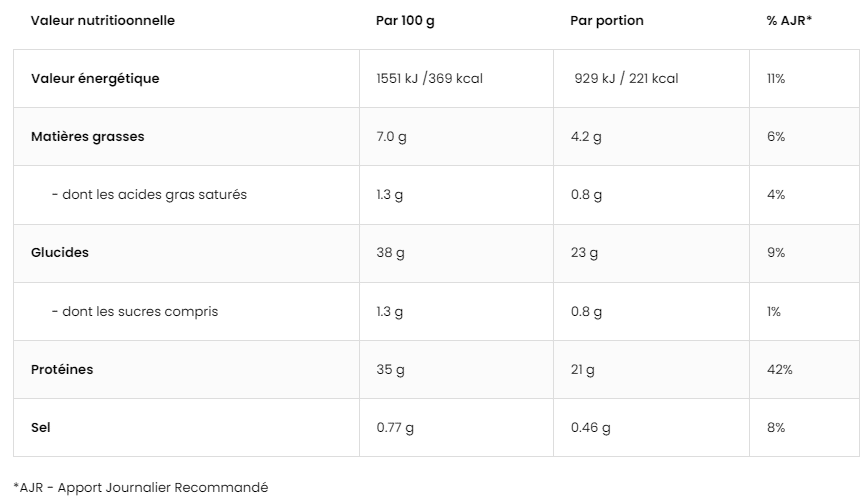Select the '0.77 g' salt value
868x498 pixels.
point(395,428)
